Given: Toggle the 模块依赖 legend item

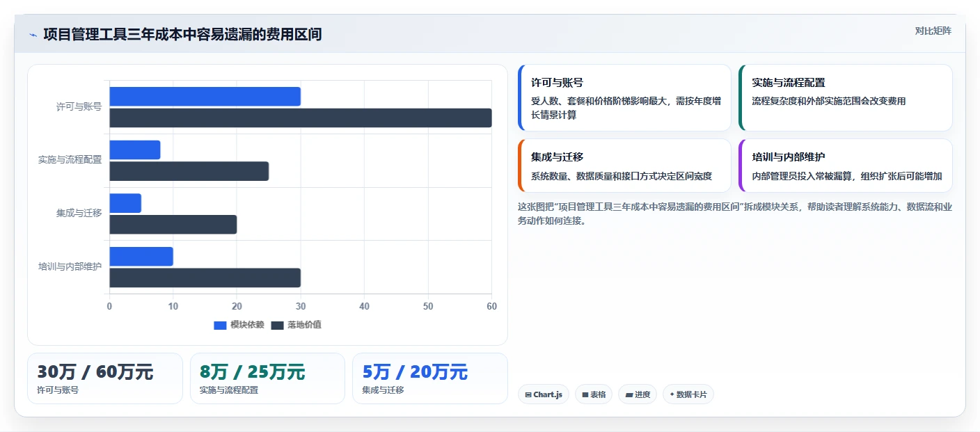Looking at the screenshot, I should [239, 325].
